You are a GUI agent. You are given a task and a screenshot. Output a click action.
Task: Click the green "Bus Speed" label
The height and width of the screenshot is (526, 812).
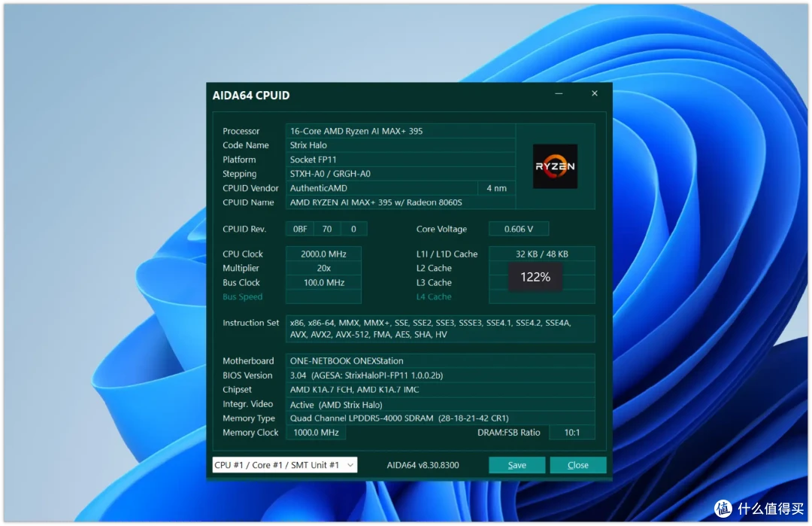coord(242,296)
